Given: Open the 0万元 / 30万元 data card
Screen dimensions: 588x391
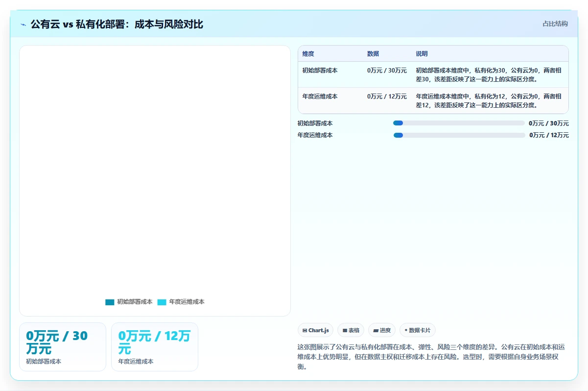Looking at the screenshot, I should (63, 347).
